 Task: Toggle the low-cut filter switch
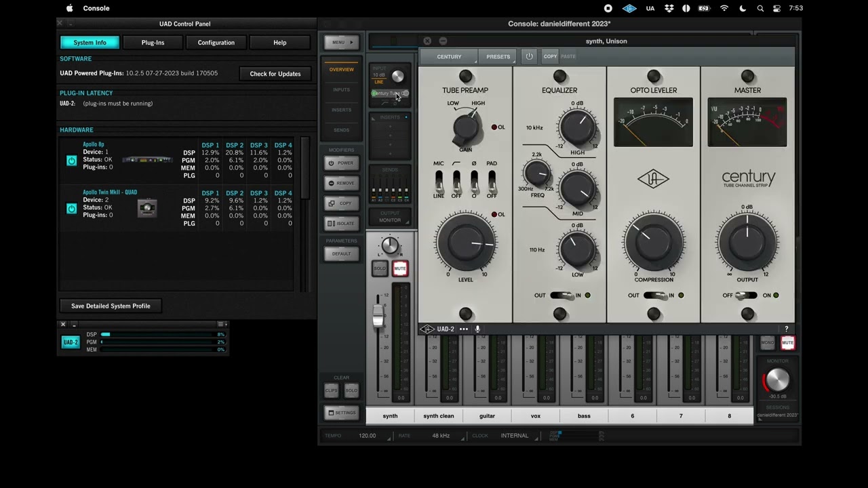click(456, 181)
